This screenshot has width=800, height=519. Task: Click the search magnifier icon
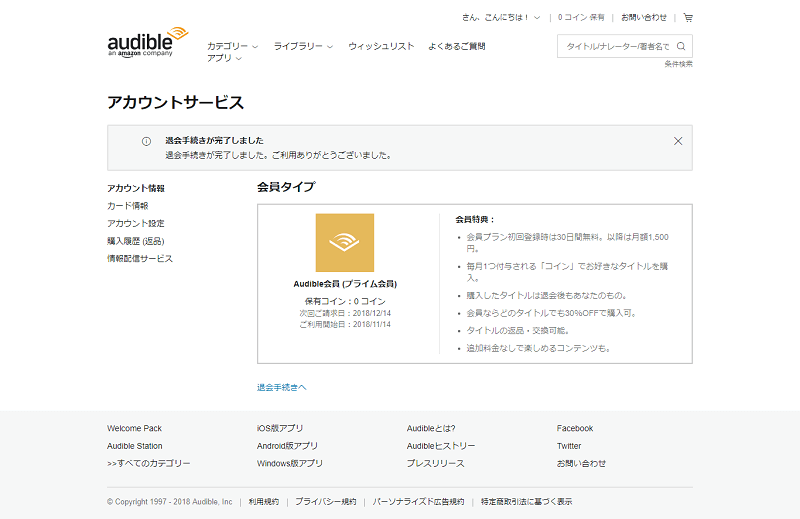[681, 46]
